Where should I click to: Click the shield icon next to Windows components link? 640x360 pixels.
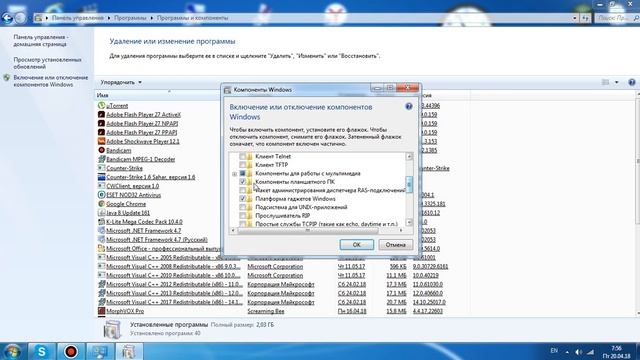pos(7,78)
